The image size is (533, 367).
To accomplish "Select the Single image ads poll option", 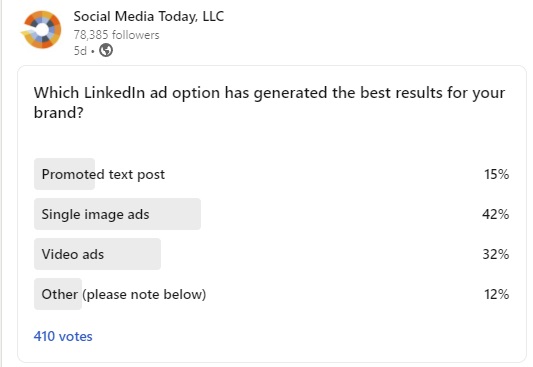I will pyautogui.click(x=271, y=214).
